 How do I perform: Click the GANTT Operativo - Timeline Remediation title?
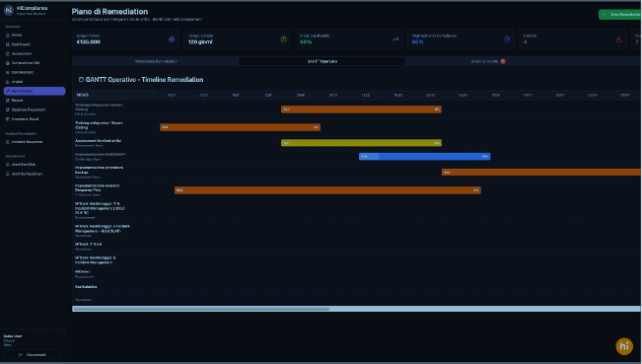coord(144,79)
